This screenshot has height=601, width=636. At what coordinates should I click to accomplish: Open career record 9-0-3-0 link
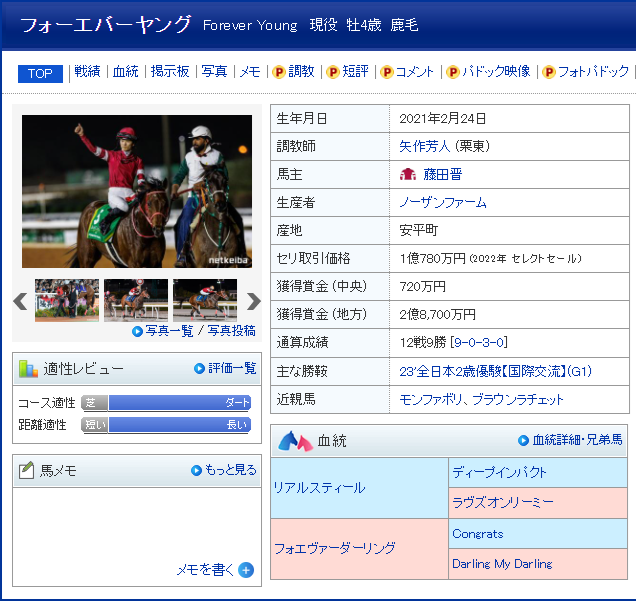479,343
